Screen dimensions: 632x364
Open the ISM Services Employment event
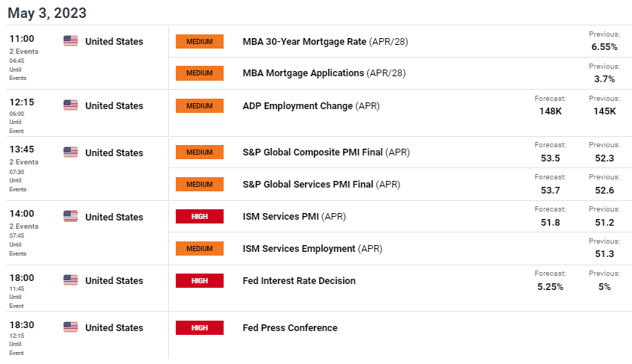313,249
